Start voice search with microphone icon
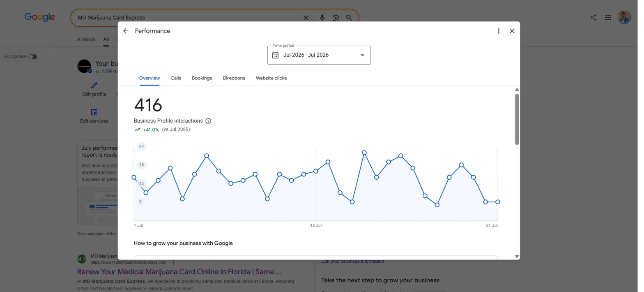Viewport: 644px width, 292px height. pyautogui.click(x=322, y=18)
